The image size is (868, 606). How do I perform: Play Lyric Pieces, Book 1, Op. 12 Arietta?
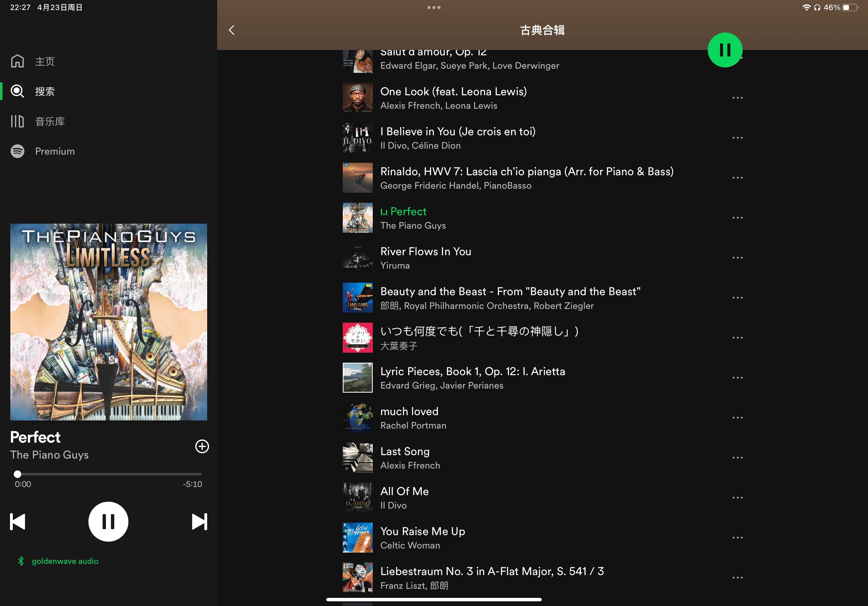click(543, 378)
